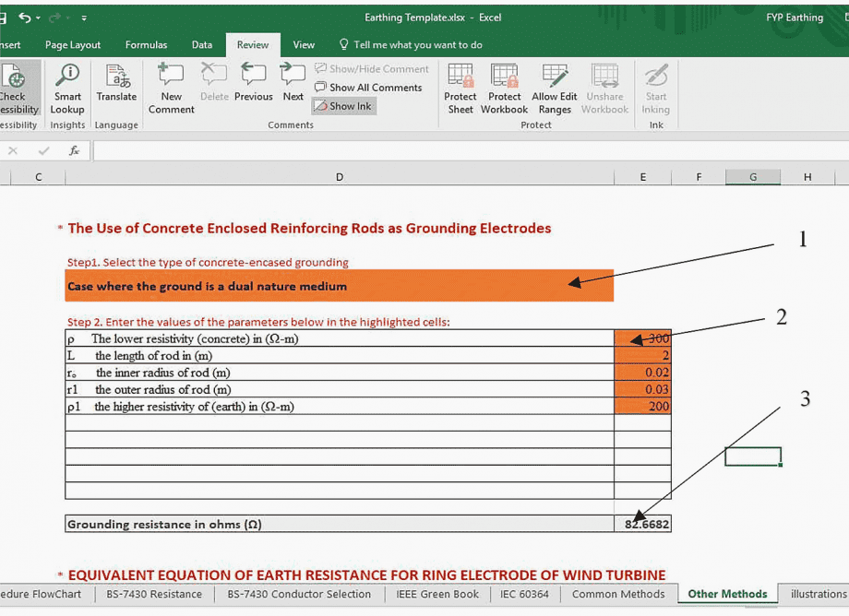Click Show All Comments
Viewport: 849px width, 616px height.
[x=368, y=87]
